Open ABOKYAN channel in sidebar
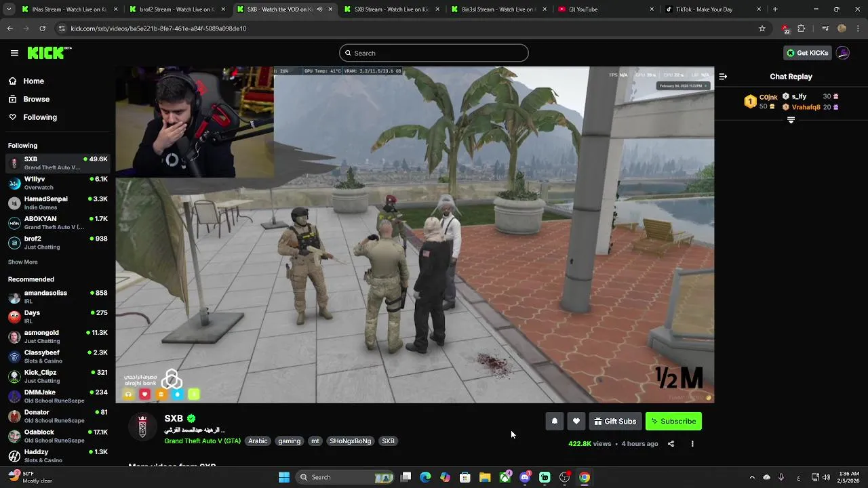 (58, 222)
